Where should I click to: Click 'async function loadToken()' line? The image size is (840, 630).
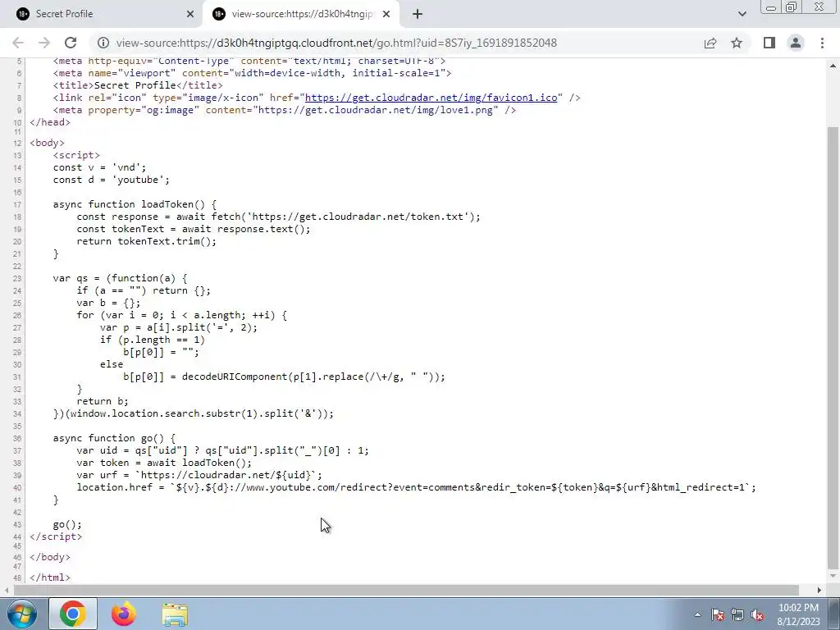[x=135, y=204]
